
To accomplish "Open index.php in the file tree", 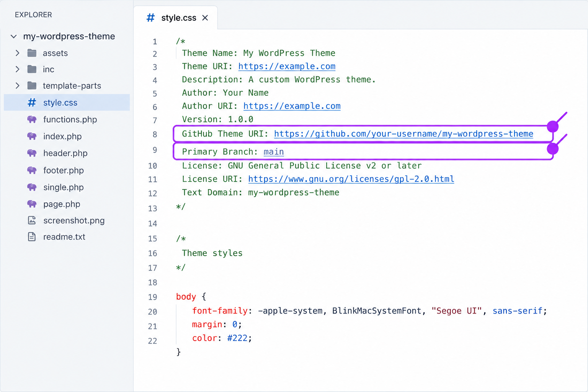I will coord(62,136).
